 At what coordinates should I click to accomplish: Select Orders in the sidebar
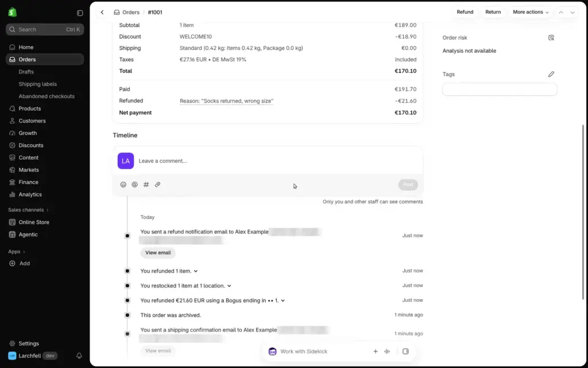click(x=45, y=59)
